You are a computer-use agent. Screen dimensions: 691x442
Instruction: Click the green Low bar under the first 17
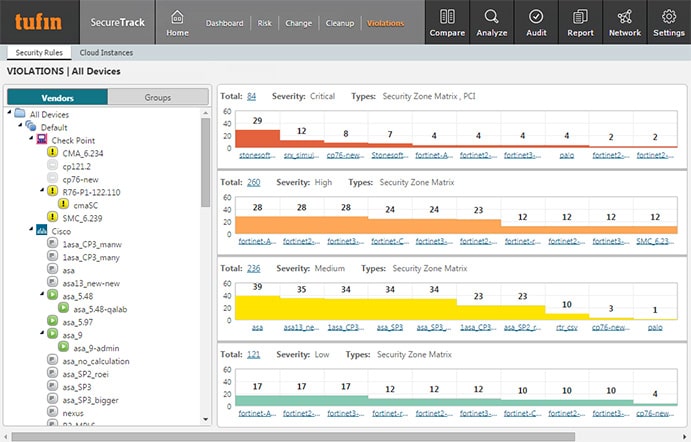coord(257,401)
